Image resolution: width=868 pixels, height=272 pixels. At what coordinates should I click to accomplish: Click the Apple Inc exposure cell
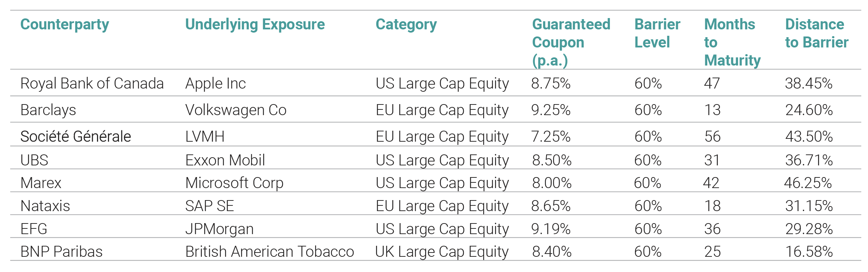pyautogui.click(x=215, y=84)
